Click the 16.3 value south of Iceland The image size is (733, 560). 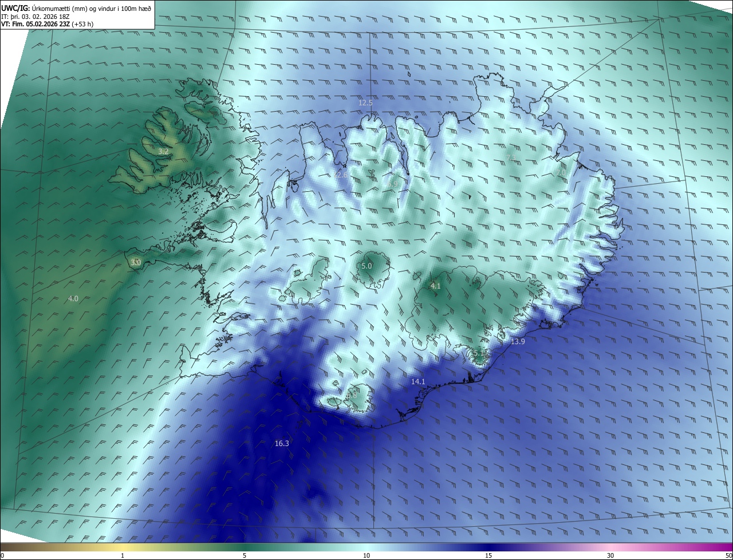(x=282, y=443)
